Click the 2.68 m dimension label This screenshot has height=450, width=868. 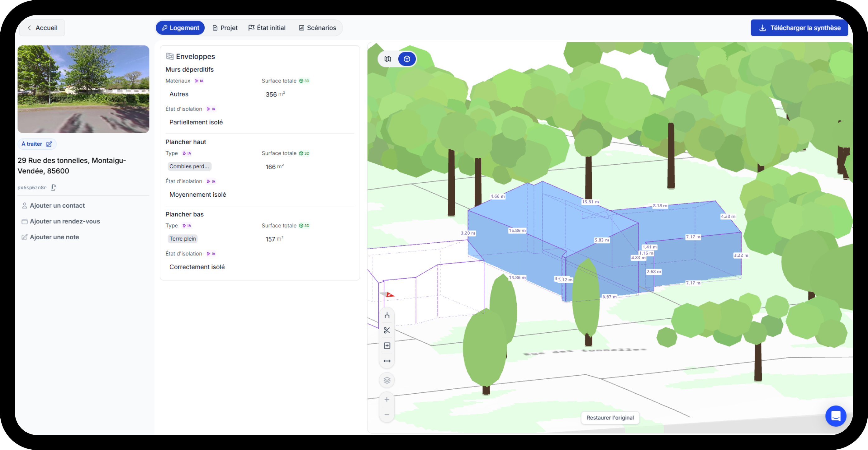coord(654,272)
